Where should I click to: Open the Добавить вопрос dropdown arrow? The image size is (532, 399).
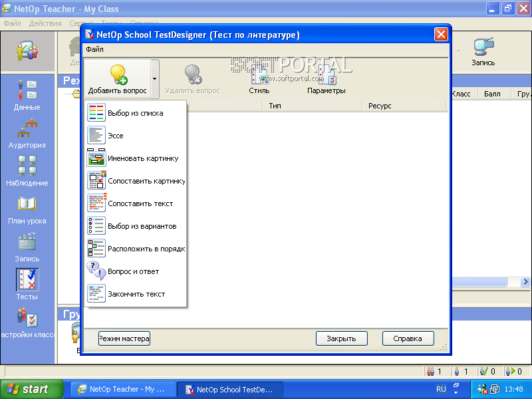tap(155, 79)
